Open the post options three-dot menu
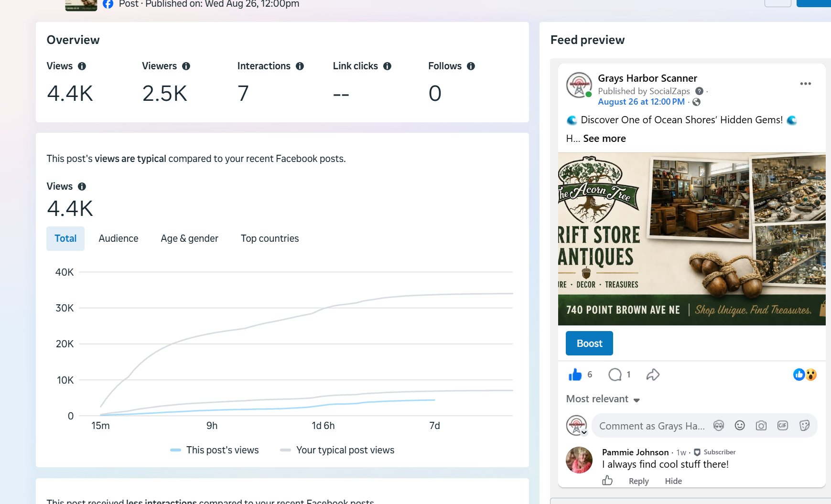 click(x=806, y=84)
